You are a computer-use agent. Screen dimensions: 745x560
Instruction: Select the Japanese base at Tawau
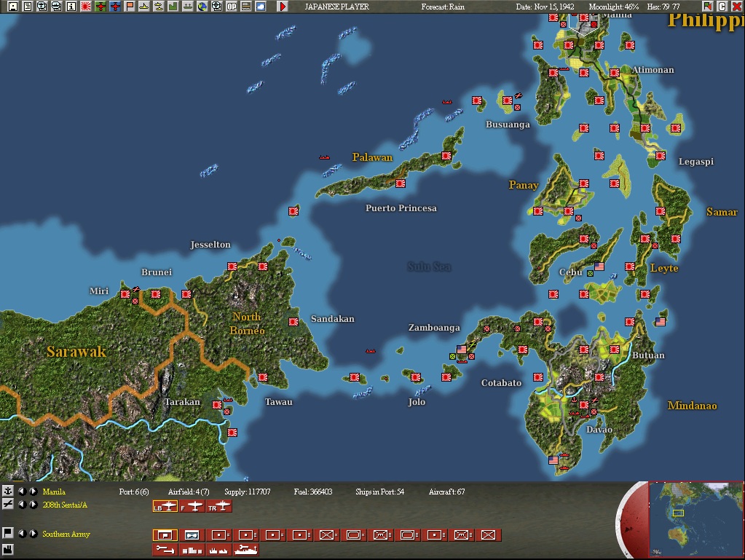(262, 377)
